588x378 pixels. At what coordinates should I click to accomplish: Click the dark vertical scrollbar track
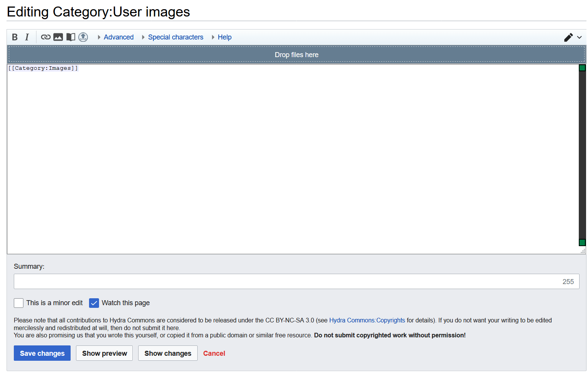pyautogui.click(x=582, y=153)
